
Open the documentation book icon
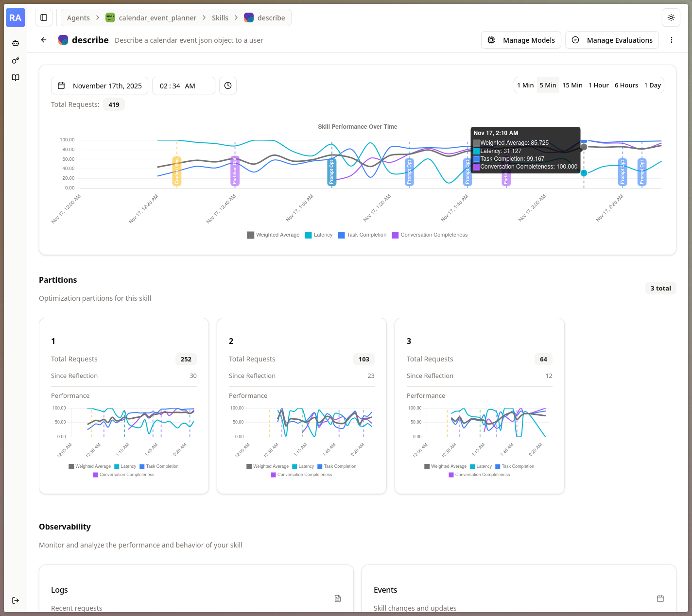point(16,78)
